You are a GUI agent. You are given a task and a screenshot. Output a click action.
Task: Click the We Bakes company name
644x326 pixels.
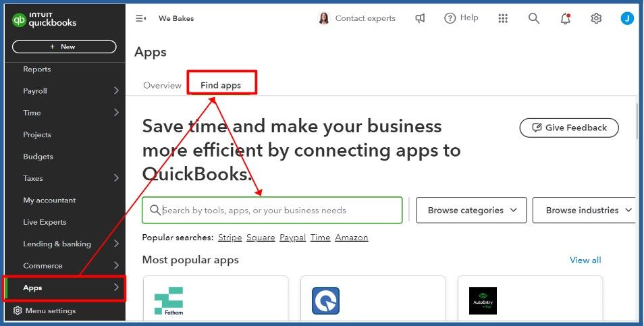tap(176, 18)
